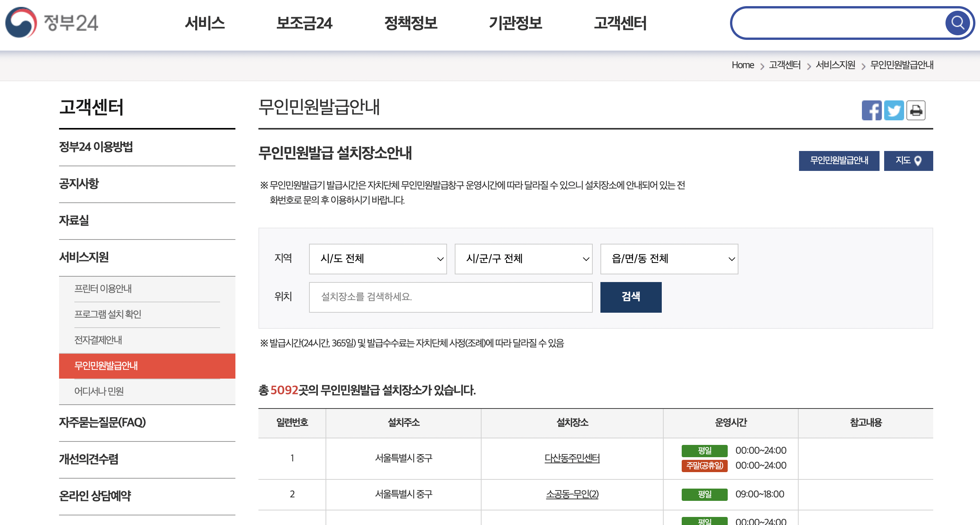Click the magnifier search icon in header
Image resolution: width=980 pixels, height=525 pixels.
coord(957,23)
